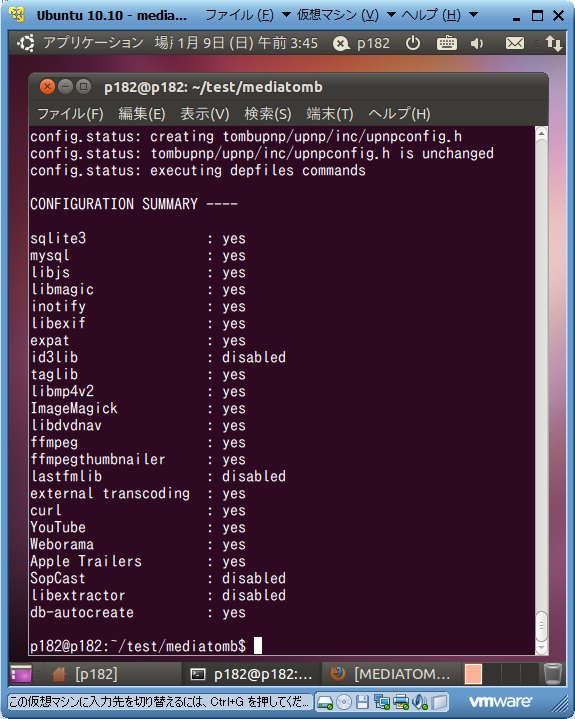Click the network up-down arrows icon
The width and height of the screenshot is (575, 719).
click(x=553, y=43)
